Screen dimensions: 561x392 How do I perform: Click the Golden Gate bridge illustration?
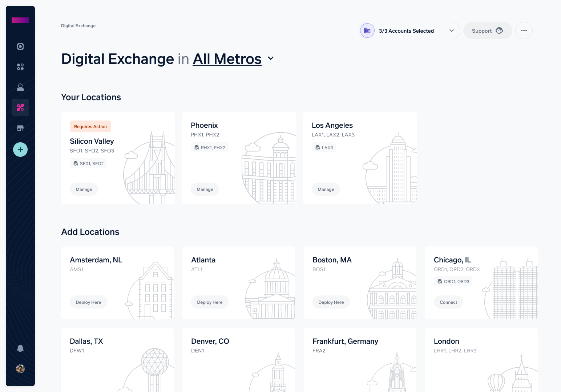(x=149, y=168)
